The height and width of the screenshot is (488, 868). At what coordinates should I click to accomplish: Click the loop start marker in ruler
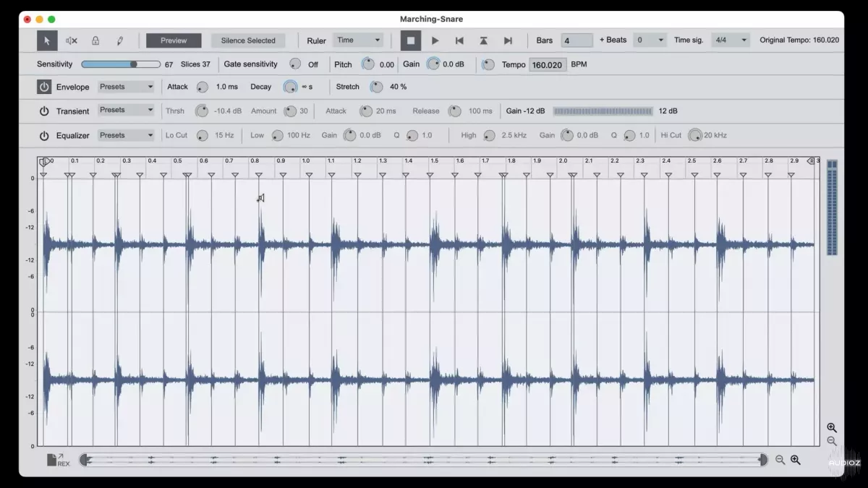44,162
